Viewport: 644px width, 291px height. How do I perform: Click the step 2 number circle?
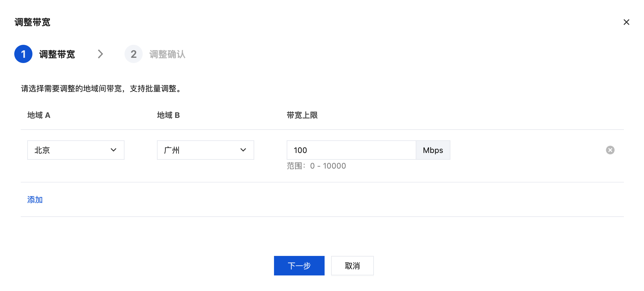[x=134, y=54]
